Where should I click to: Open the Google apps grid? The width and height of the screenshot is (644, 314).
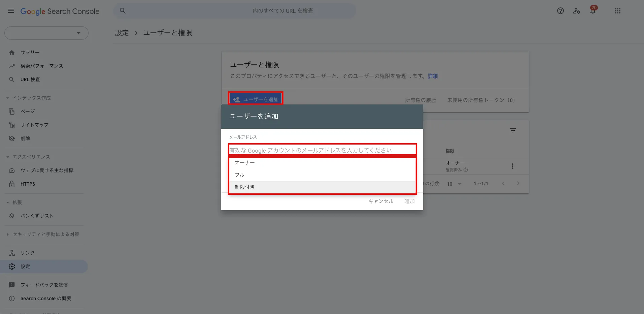(x=618, y=11)
